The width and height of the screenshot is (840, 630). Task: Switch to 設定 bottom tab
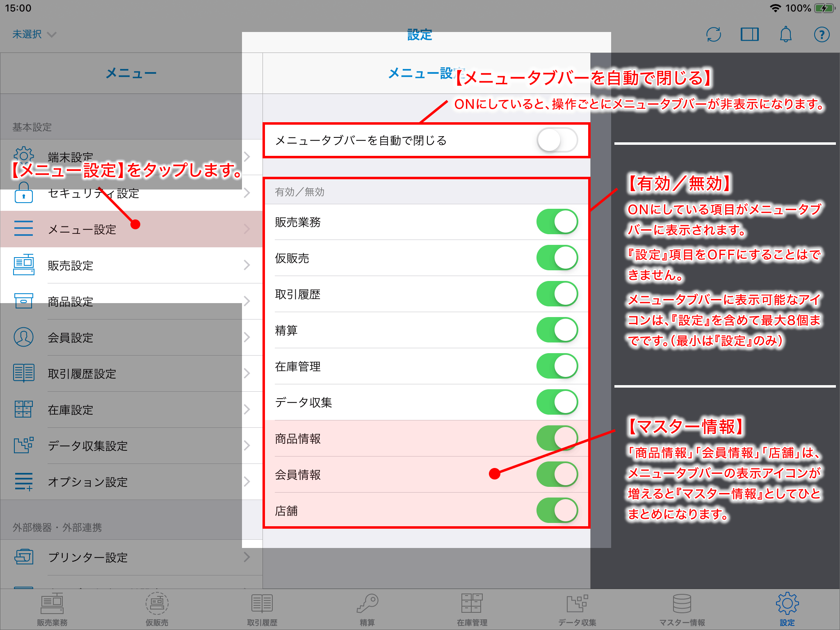click(787, 609)
